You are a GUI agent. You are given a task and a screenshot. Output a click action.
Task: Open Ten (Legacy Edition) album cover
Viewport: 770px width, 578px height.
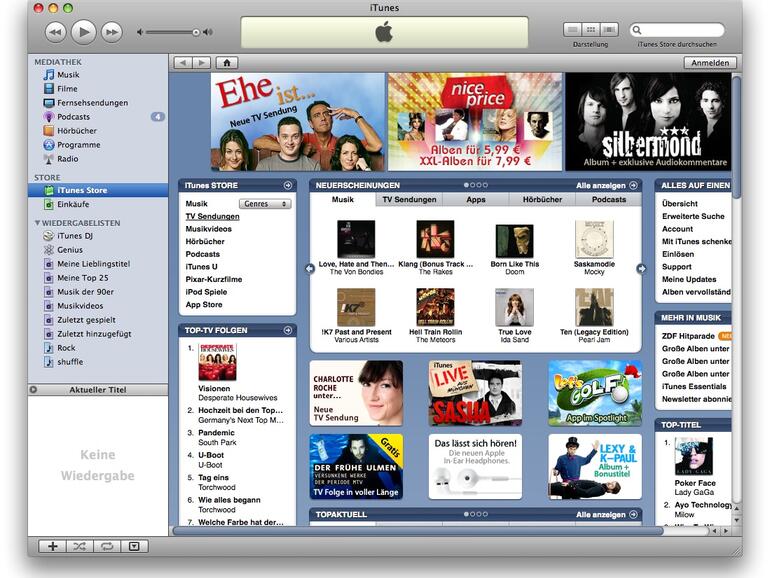pos(594,307)
